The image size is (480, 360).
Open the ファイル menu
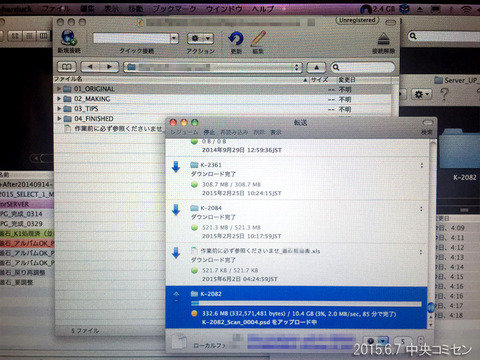pyautogui.click(x=56, y=9)
